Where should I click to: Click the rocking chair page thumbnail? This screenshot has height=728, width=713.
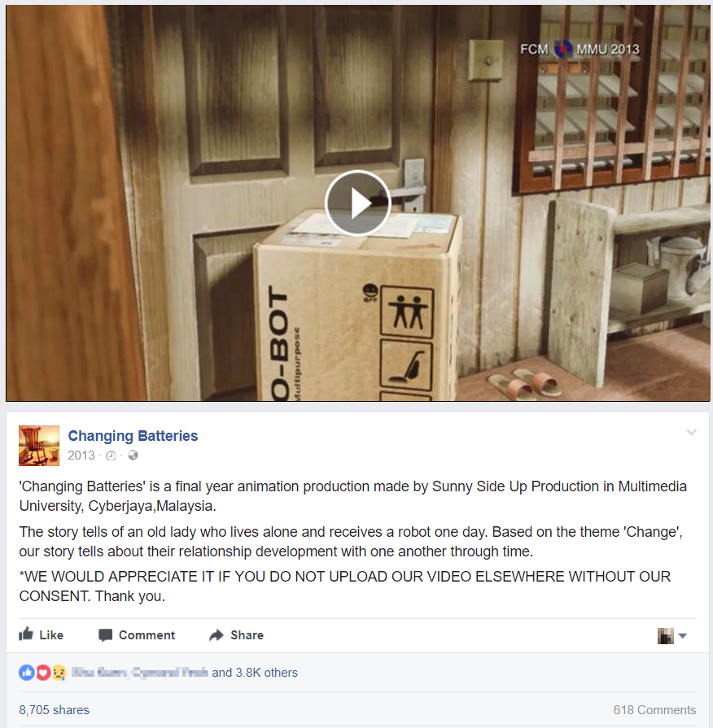tap(39, 446)
